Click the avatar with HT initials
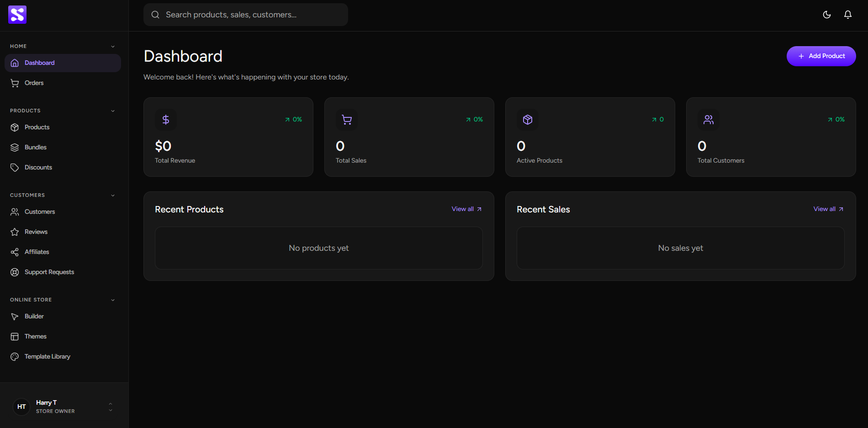The width and height of the screenshot is (868, 428). pos(21,407)
